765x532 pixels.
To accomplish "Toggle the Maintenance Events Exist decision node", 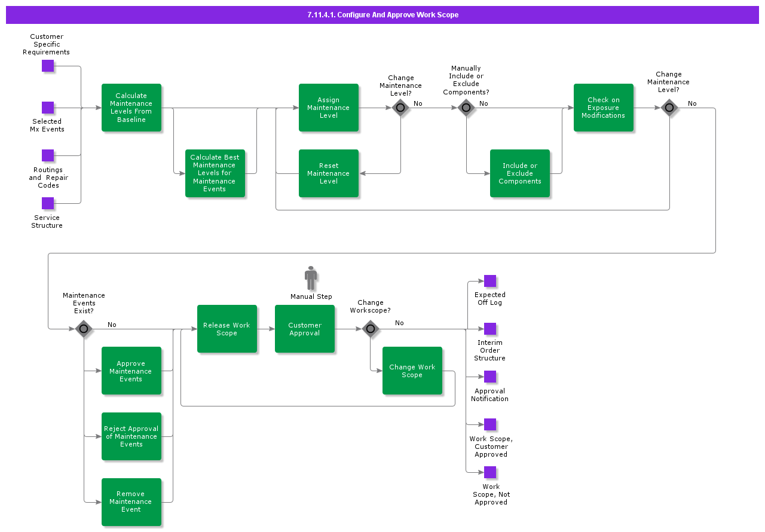I will tap(84, 329).
